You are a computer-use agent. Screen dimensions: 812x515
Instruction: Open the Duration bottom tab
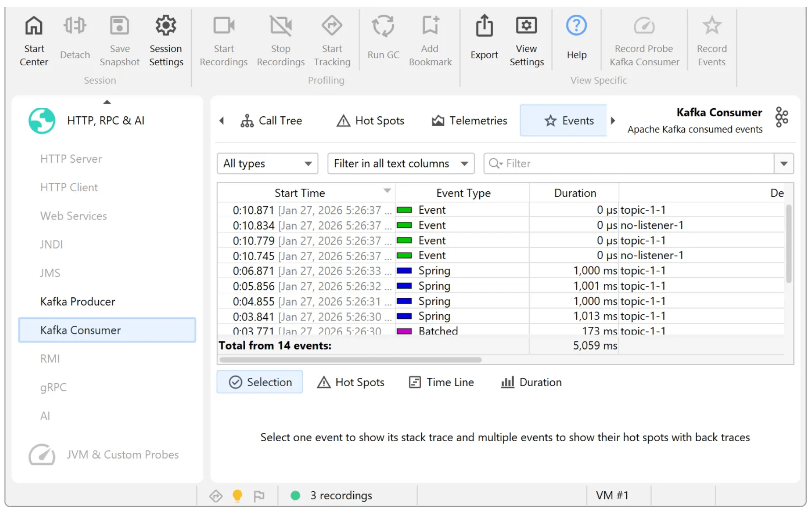(x=532, y=382)
